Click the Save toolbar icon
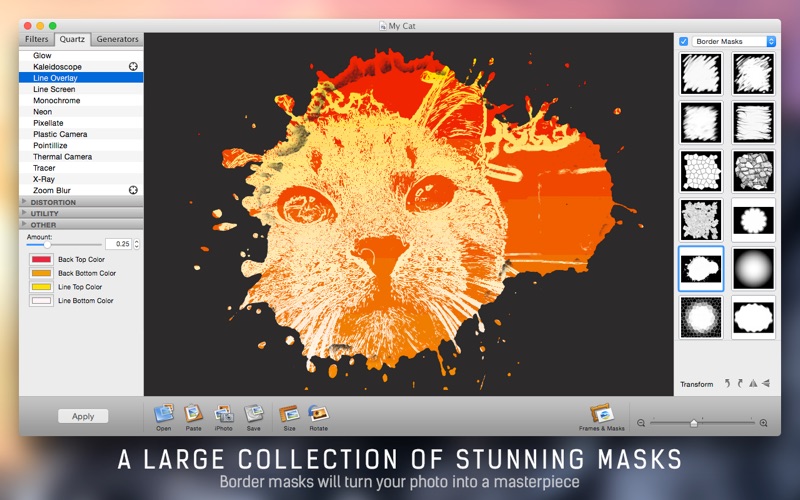Screen dimensions: 800x500 pyautogui.click(x=254, y=414)
